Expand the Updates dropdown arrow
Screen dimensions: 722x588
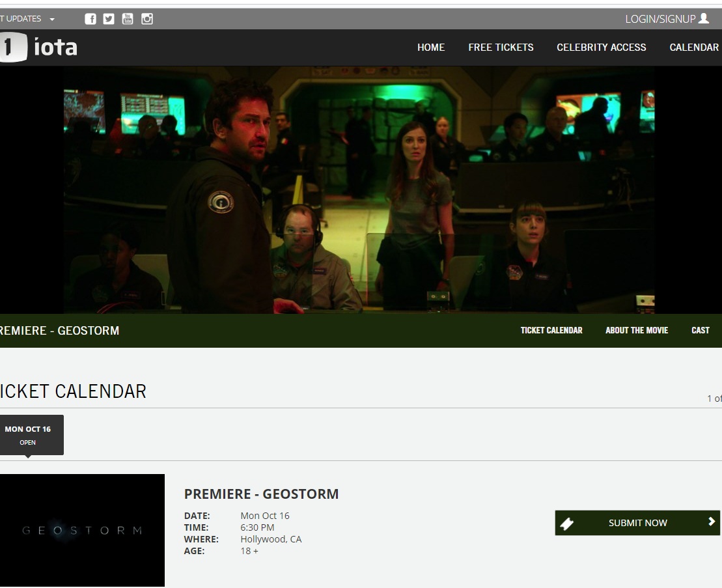click(52, 20)
